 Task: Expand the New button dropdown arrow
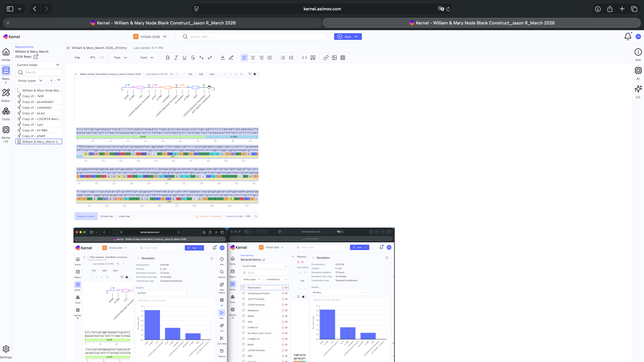(x=356, y=37)
